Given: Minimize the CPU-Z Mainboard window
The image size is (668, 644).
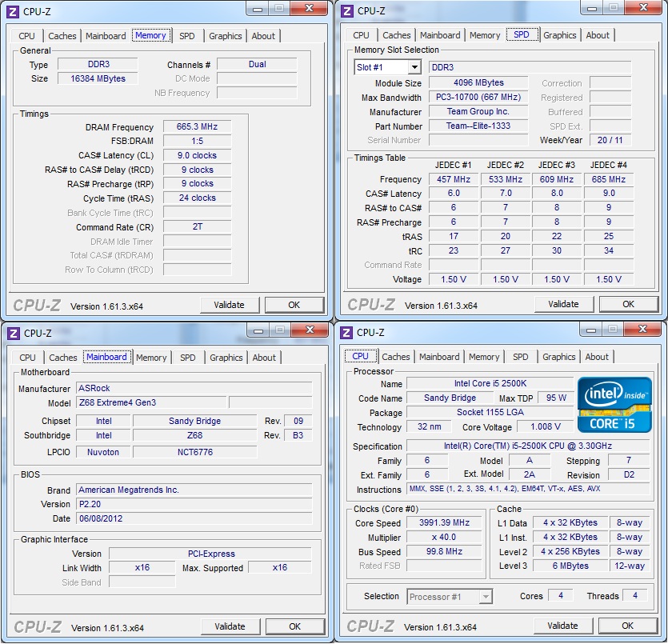Looking at the screenshot, I should point(258,330).
